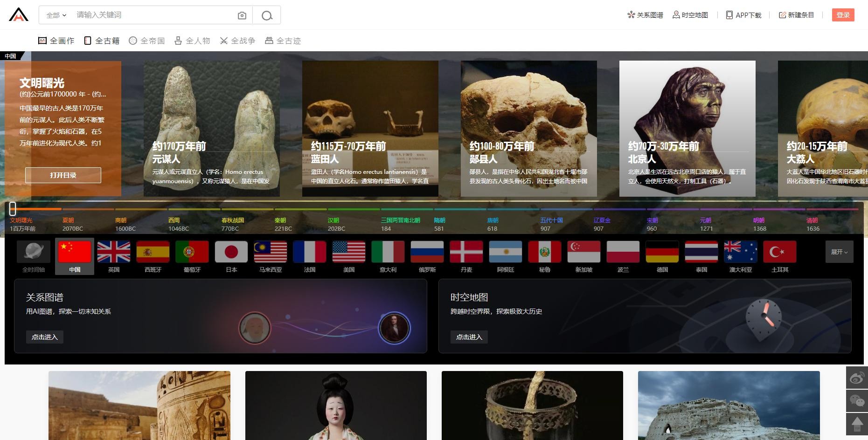Click the 登录 login button
Image resolution: width=868 pixels, height=440 pixels.
(x=843, y=15)
